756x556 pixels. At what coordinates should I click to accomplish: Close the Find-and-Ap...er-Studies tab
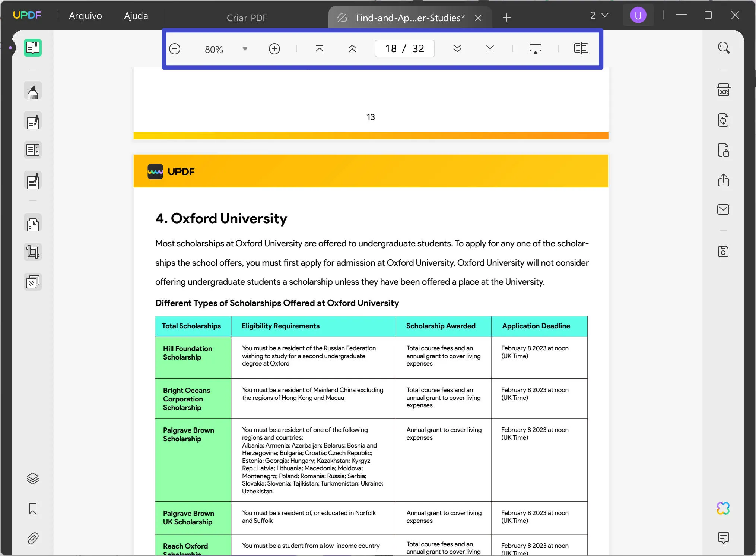point(479,18)
